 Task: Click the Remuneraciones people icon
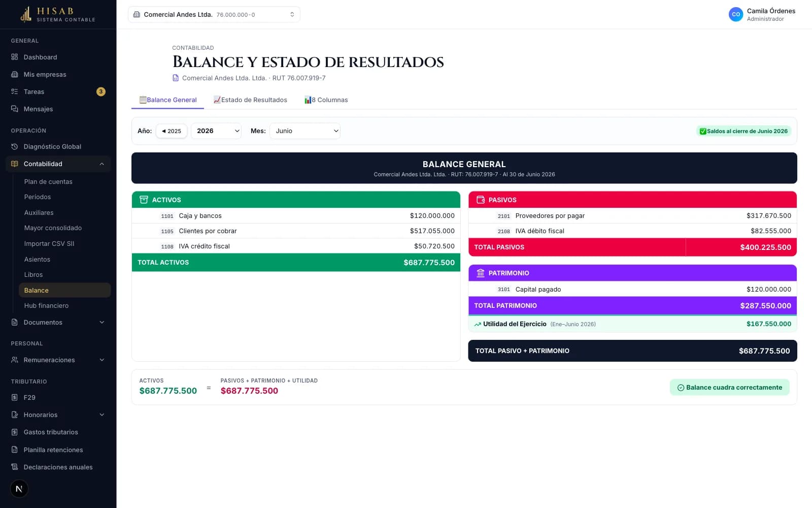[x=15, y=360]
